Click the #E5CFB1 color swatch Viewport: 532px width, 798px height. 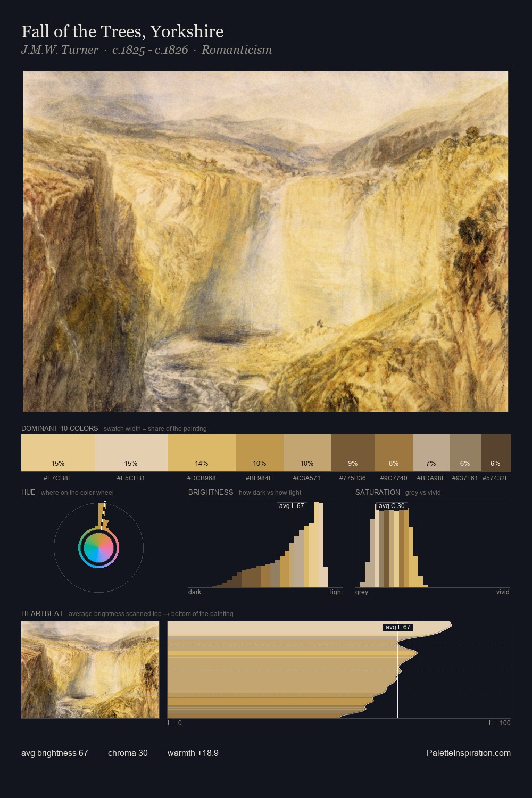tap(131, 453)
